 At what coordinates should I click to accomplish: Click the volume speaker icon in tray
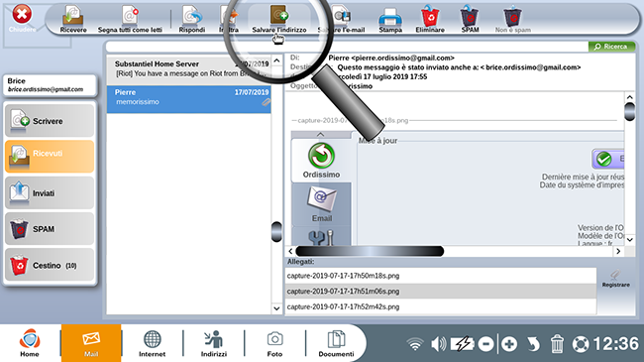click(x=438, y=343)
